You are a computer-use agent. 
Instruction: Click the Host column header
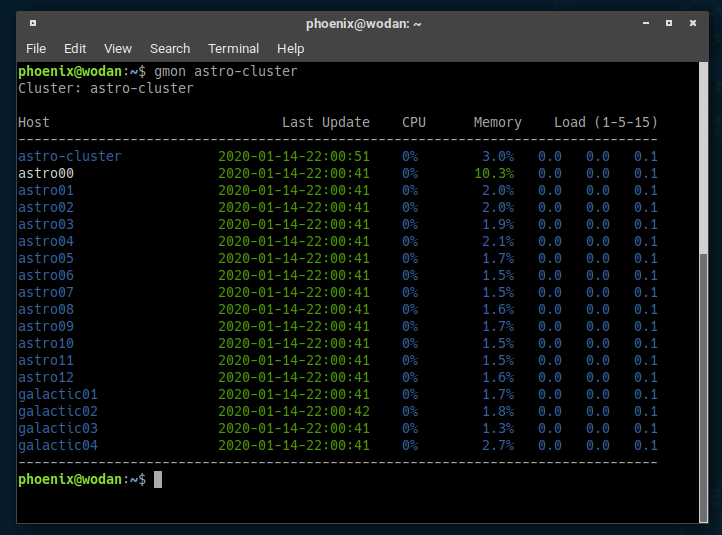click(34, 122)
